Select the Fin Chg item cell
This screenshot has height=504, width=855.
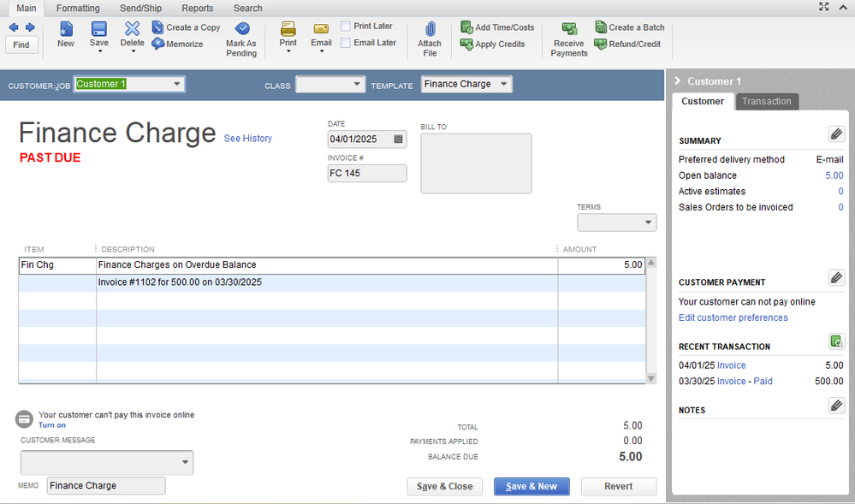(x=57, y=265)
